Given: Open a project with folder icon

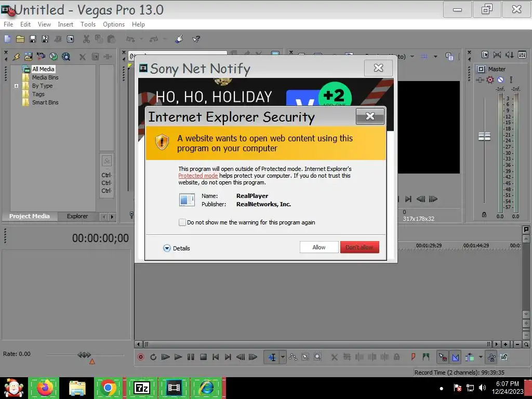Looking at the screenshot, I should click(x=20, y=39).
